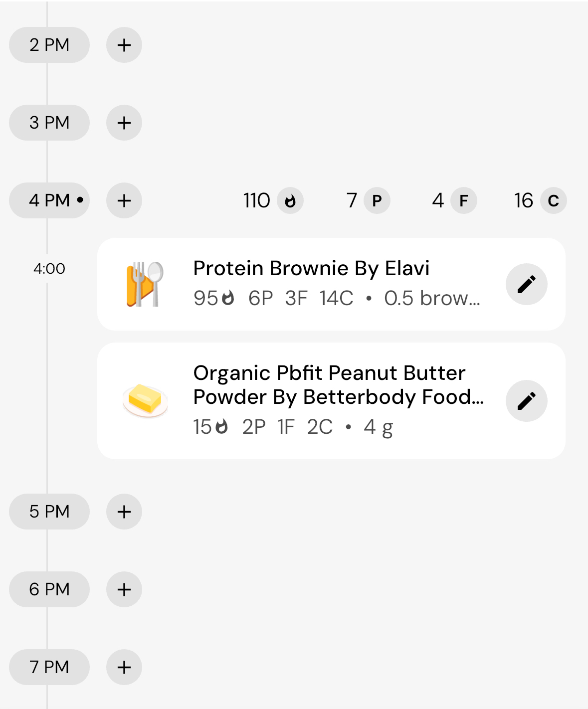Screen dimensions: 588x709
Task: Select the 2 PM time label
Action: pos(49,45)
